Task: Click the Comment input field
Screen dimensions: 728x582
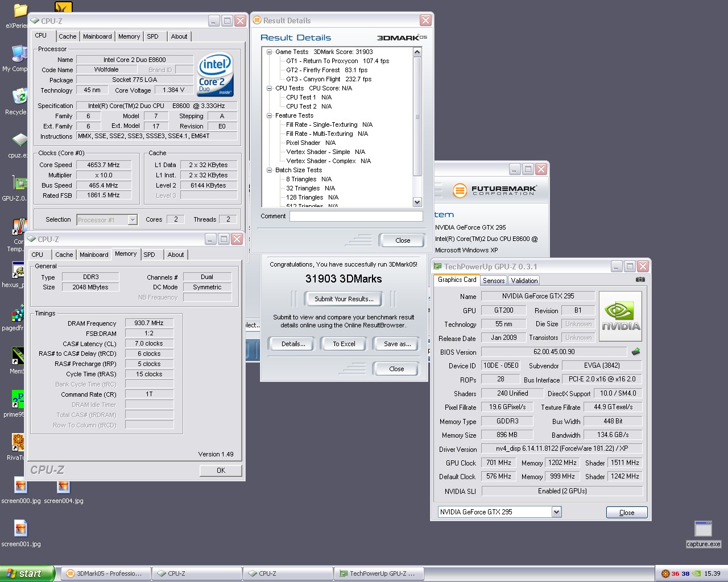Action: point(356,217)
